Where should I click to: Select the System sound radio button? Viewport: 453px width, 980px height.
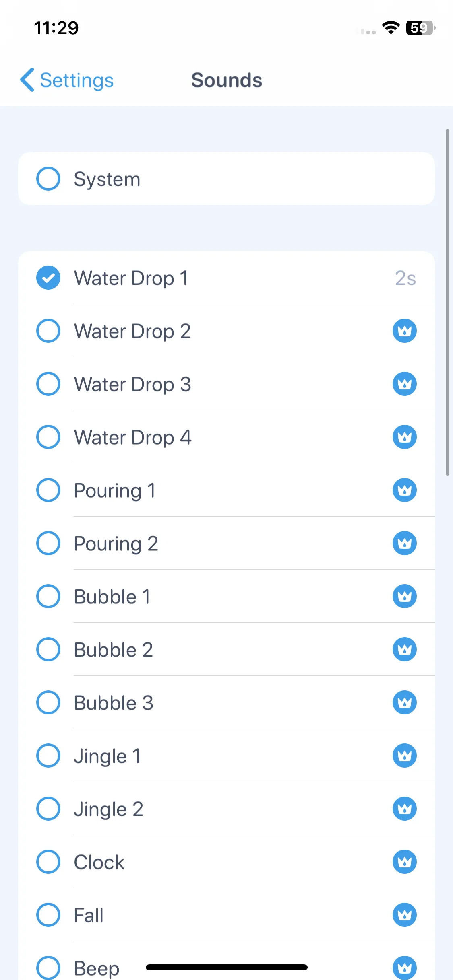coord(48,179)
